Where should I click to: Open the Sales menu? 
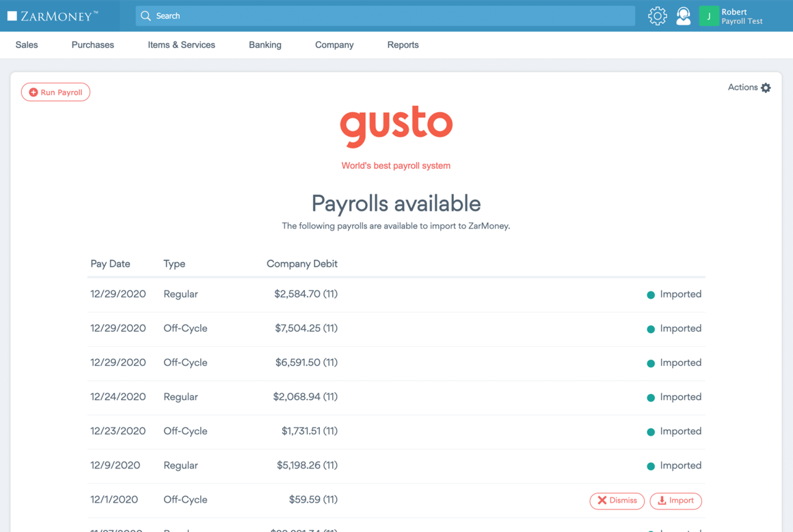[27, 45]
